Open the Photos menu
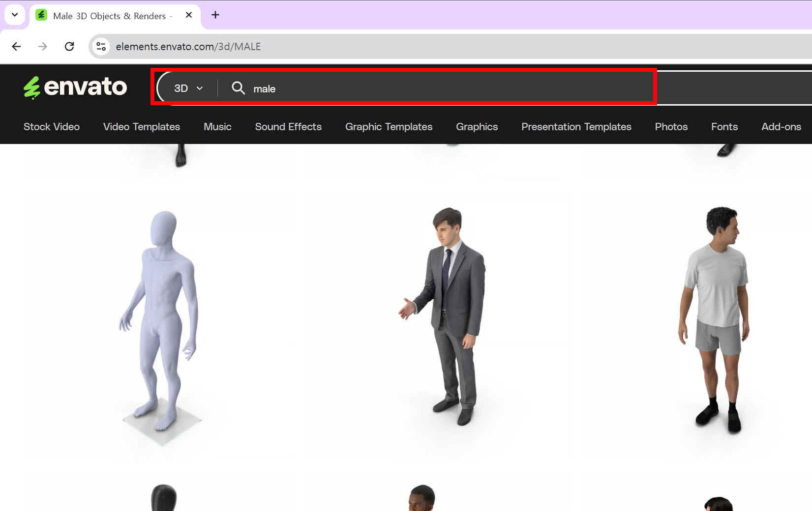The height and width of the screenshot is (511, 812). 671,127
